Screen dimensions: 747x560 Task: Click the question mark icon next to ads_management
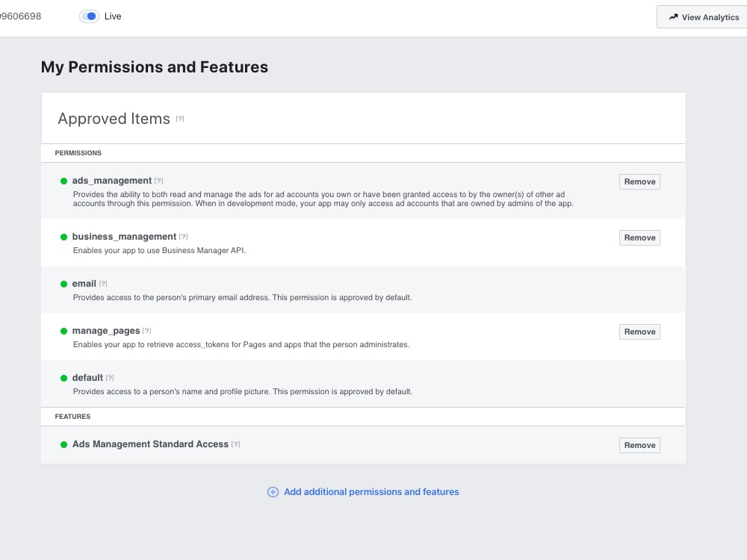(x=158, y=180)
